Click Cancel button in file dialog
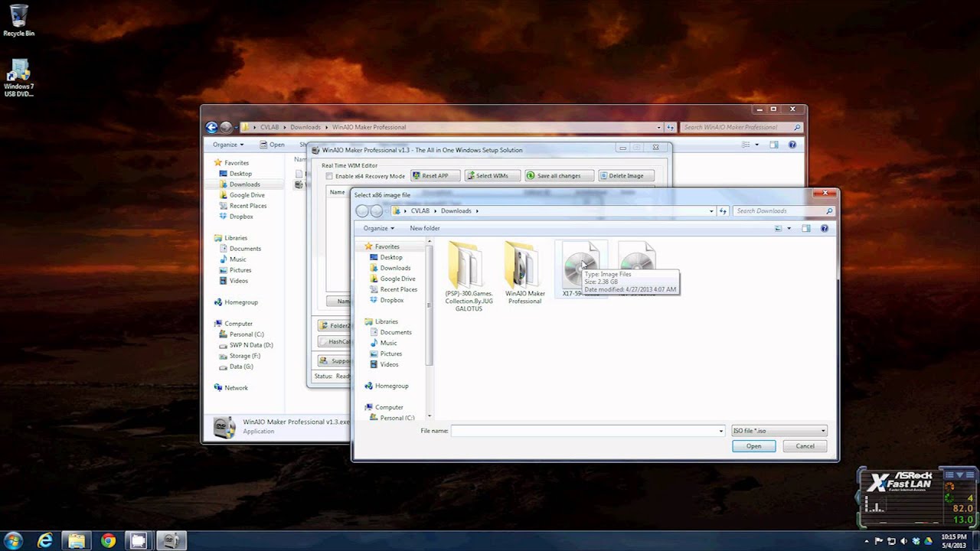Image resolution: width=980 pixels, height=551 pixels. [x=805, y=446]
